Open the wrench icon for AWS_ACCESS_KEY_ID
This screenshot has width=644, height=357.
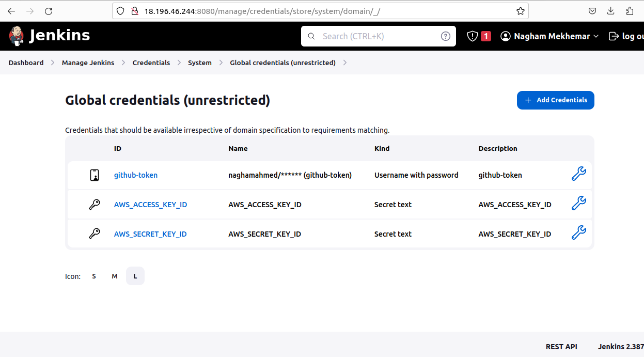(578, 204)
